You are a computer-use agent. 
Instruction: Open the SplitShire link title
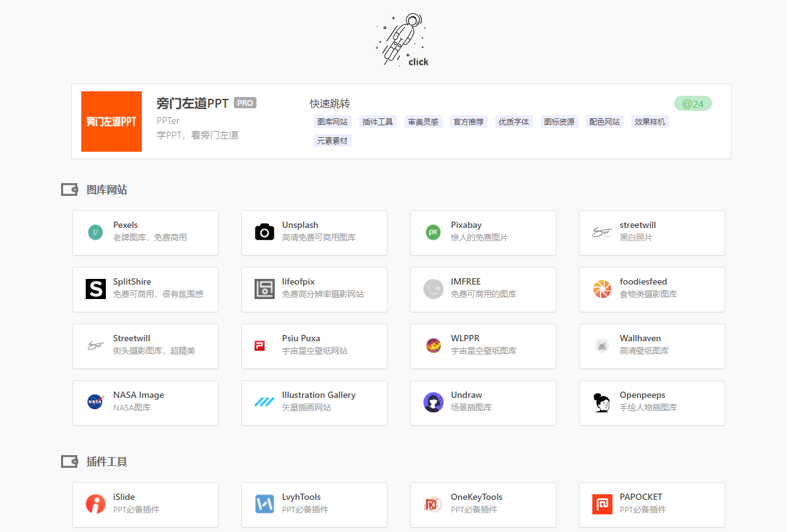click(132, 281)
